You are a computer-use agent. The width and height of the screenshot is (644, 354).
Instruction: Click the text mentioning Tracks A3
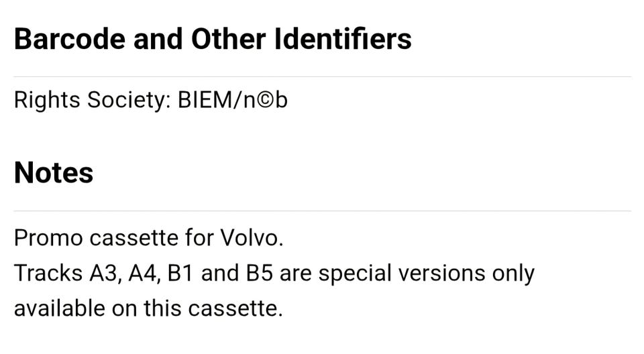pos(68,273)
